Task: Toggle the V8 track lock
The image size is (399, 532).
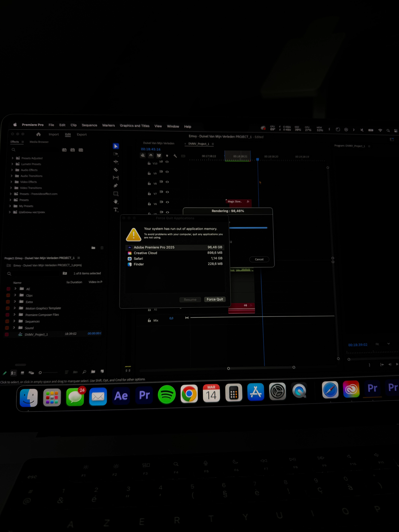Action: pyautogui.click(x=149, y=183)
